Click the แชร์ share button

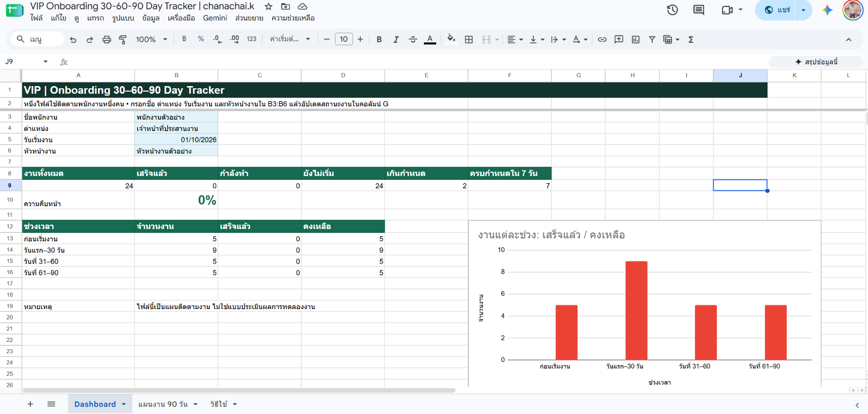[778, 10]
